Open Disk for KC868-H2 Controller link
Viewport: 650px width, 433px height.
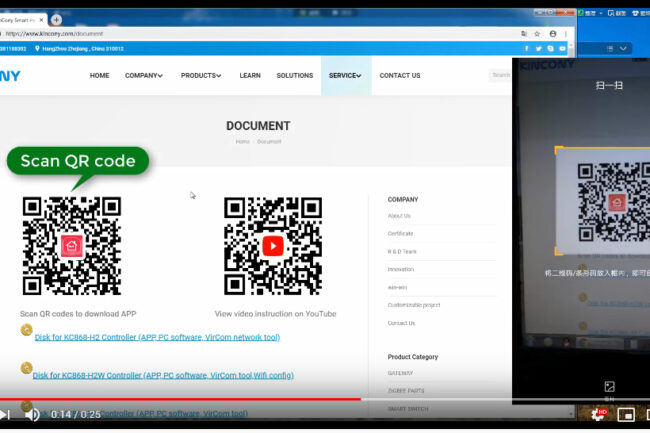pyautogui.click(x=157, y=337)
